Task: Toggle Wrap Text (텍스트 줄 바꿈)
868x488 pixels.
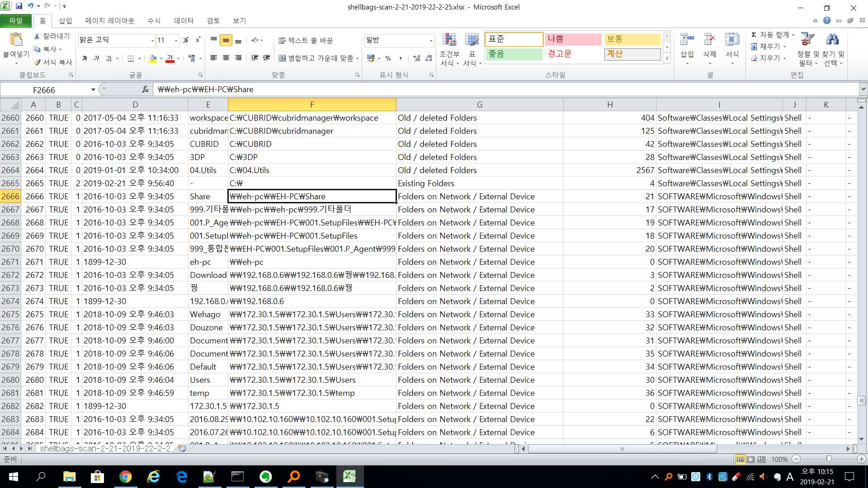Action: click(306, 40)
